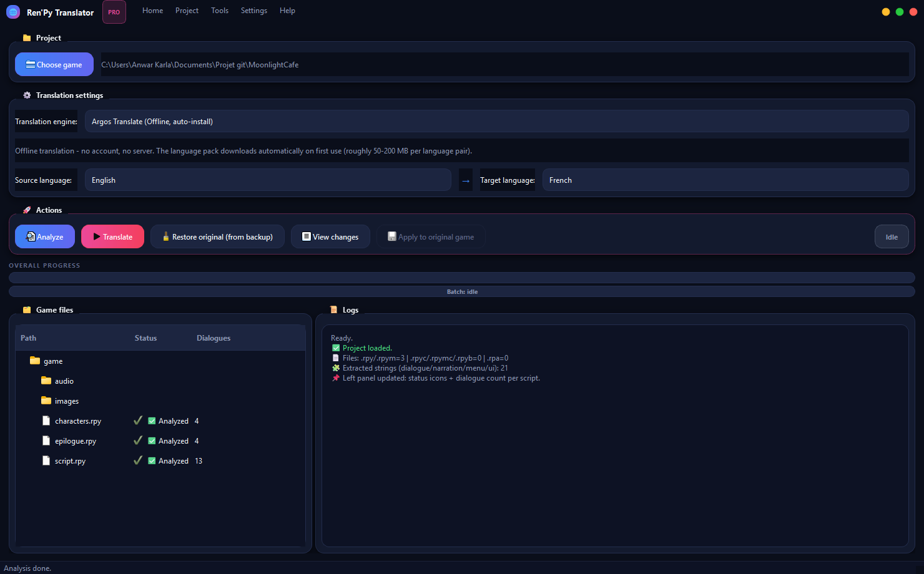
Task: Click the pink Translate button
Action: point(112,236)
